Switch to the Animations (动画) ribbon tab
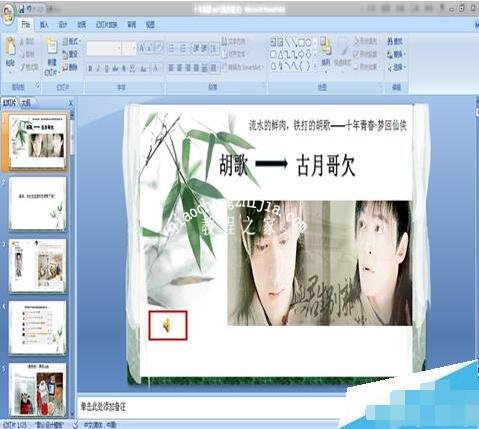The height and width of the screenshot is (429, 479). 82,25
